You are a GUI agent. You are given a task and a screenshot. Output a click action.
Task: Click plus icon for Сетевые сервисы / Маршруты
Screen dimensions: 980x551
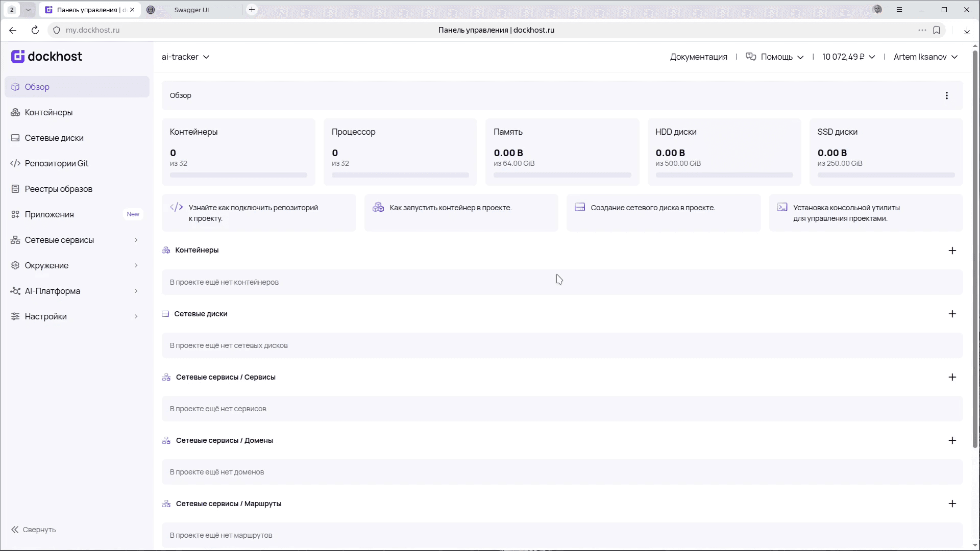click(x=952, y=504)
